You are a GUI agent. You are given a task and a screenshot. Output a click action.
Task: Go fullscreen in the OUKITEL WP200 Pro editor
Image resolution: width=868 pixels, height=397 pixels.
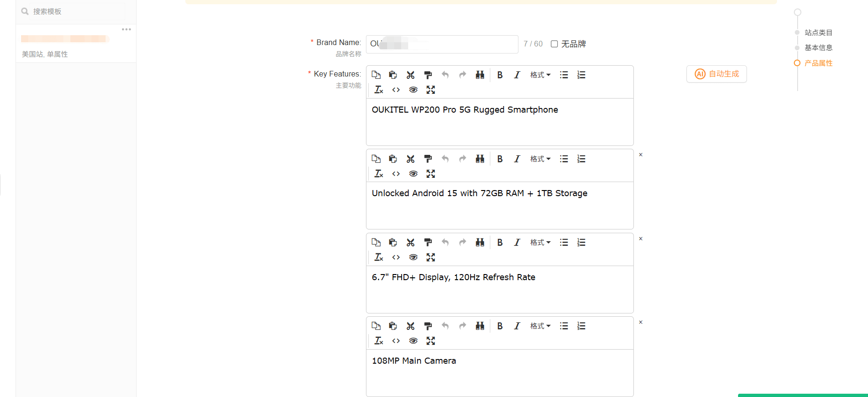[x=431, y=90]
